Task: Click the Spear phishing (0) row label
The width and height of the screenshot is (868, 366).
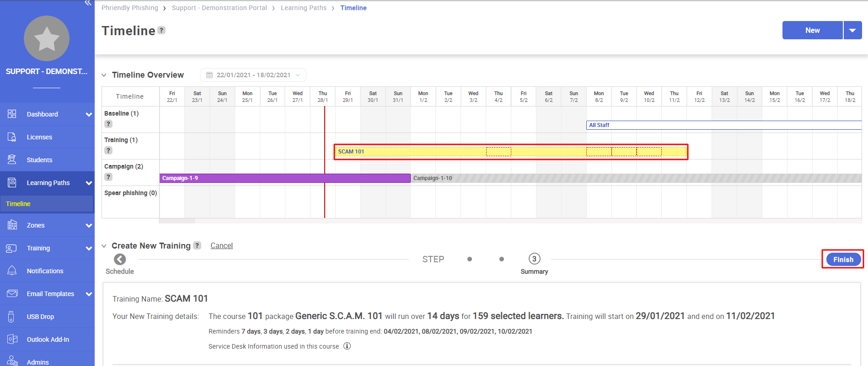Action: click(x=130, y=193)
